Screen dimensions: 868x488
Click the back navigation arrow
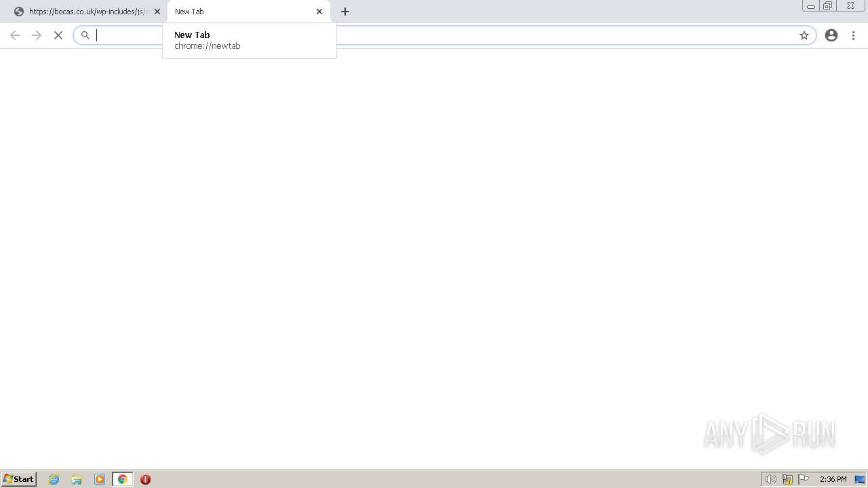pos(15,35)
